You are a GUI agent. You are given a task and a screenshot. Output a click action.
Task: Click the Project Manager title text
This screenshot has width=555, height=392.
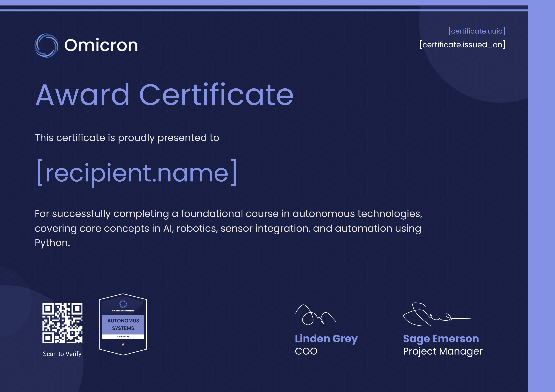(x=443, y=351)
